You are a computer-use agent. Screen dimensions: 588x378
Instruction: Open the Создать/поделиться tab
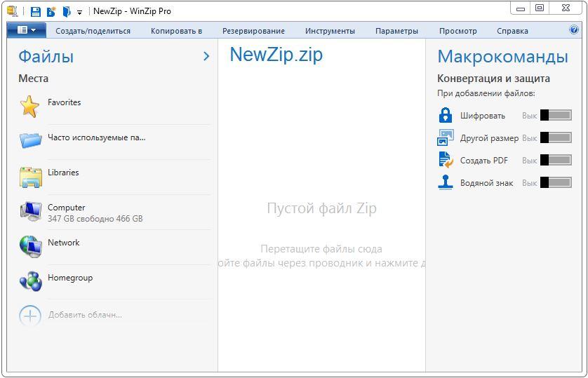tap(93, 31)
